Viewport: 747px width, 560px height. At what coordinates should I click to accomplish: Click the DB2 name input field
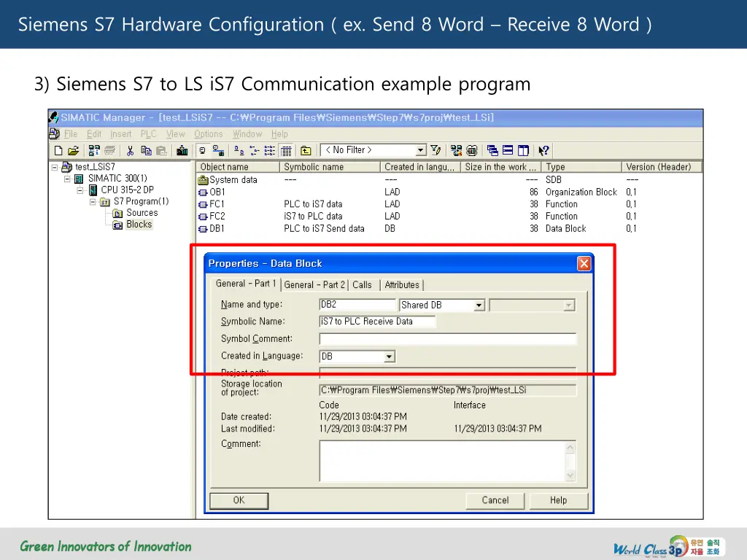[357, 305]
